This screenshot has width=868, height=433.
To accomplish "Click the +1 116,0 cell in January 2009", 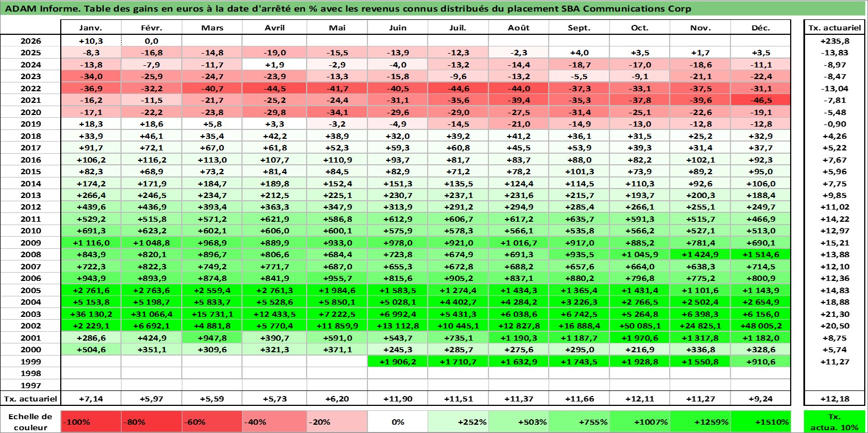I will [x=91, y=243].
